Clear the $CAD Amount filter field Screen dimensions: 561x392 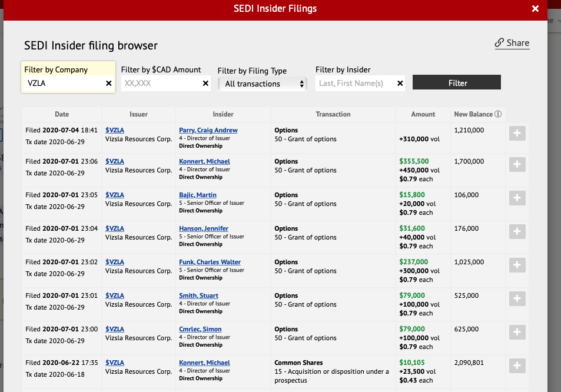(205, 84)
